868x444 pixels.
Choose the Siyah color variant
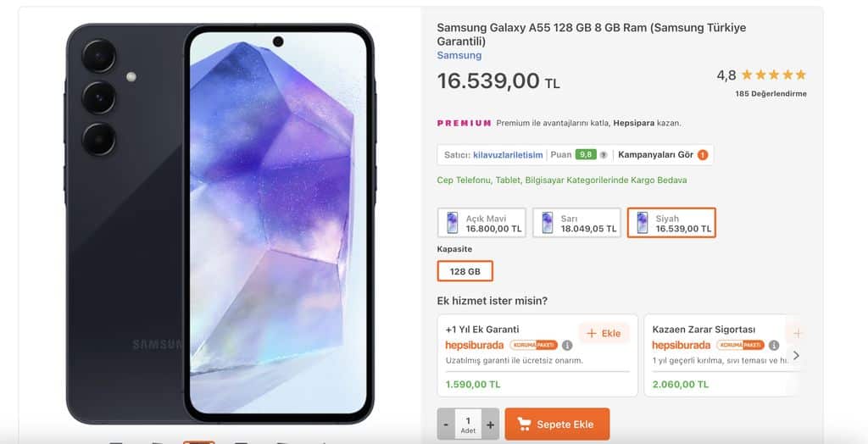click(671, 223)
